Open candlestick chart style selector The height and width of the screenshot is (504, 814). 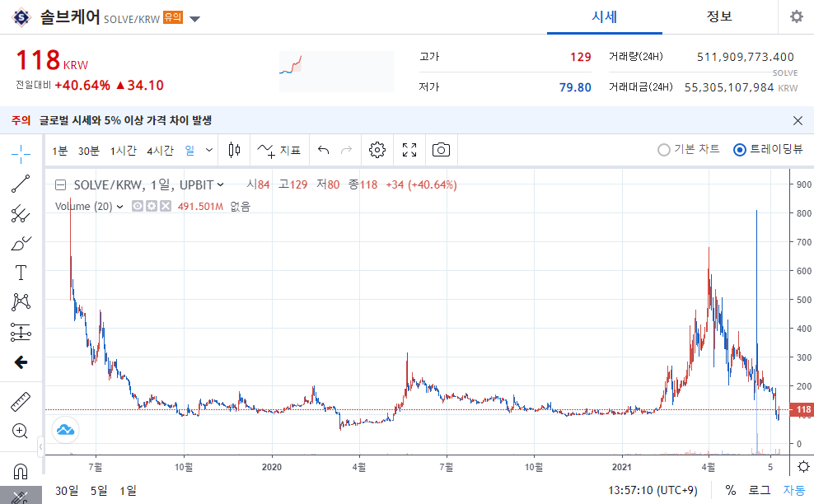coord(234,150)
